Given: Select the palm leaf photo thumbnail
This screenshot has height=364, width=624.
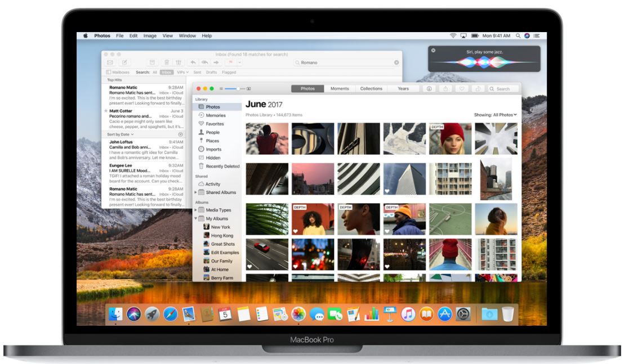Looking at the screenshot, I should coord(267,219).
